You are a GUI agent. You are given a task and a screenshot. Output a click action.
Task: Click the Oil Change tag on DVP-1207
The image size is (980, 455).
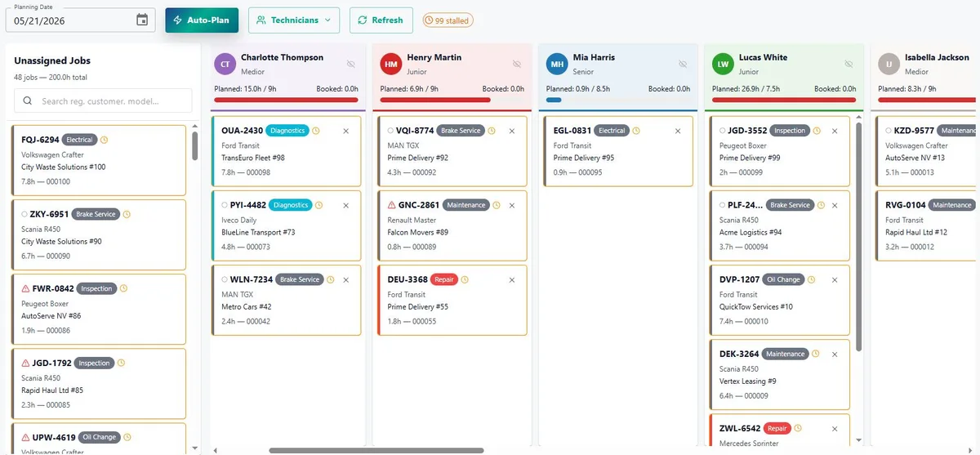(x=783, y=279)
